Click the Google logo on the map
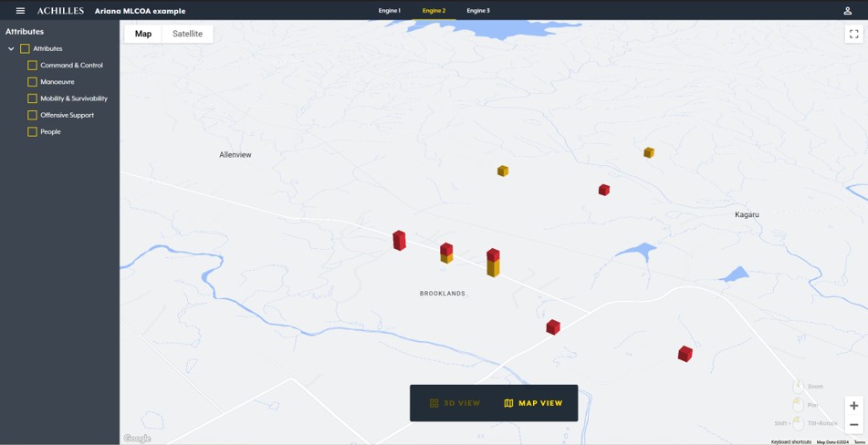Viewport: 868px width, 445px height. [137, 439]
